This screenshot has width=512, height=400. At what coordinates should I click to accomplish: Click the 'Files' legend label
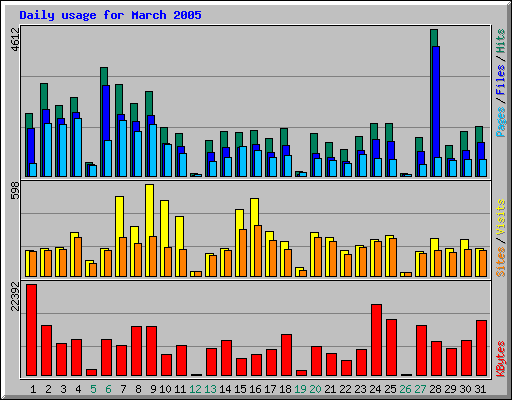pyautogui.click(x=501, y=79)
